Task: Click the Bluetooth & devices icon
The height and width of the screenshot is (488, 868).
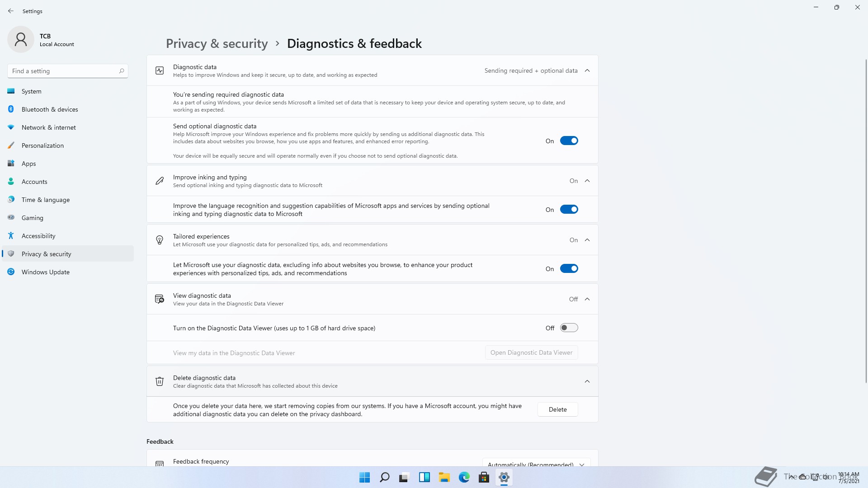Action: pyautogui.click(x=11, y=109)
